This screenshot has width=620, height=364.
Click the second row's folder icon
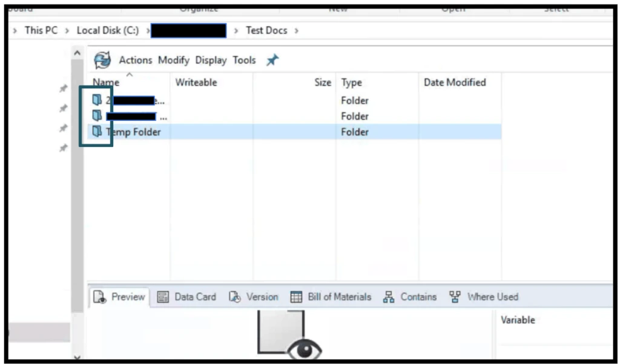[97, 115]
